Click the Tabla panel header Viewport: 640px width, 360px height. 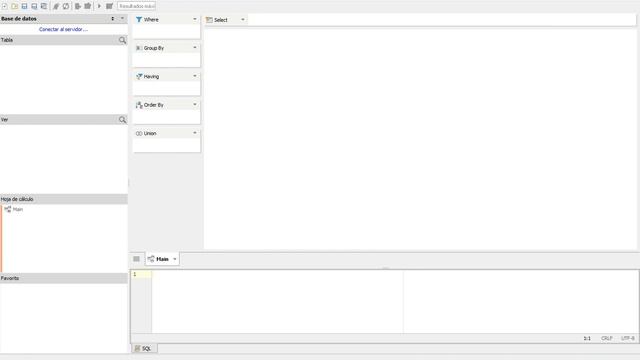click(x=64, y=40)
